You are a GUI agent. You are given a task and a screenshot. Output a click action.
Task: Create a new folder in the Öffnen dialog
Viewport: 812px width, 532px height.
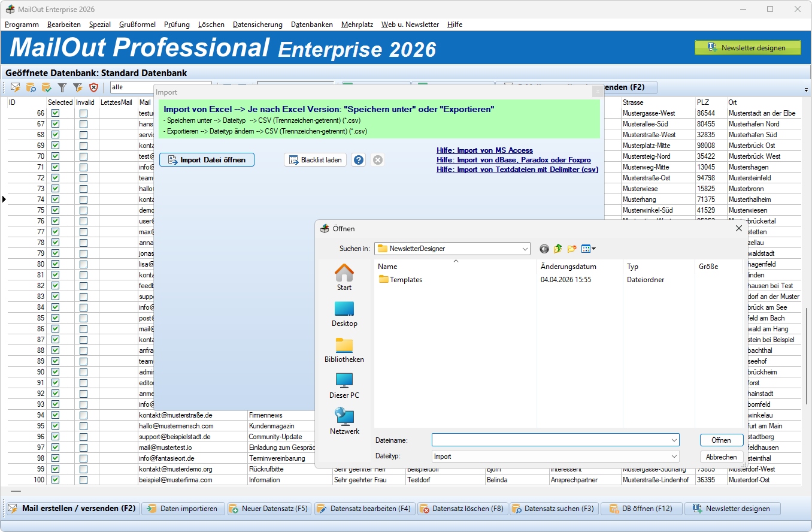[x=572, y=249]
